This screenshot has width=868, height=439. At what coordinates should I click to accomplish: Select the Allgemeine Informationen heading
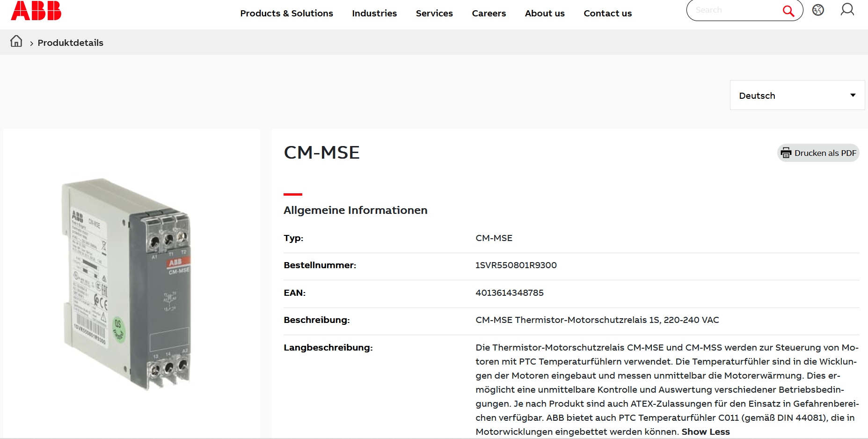click(x=356, y=210)
